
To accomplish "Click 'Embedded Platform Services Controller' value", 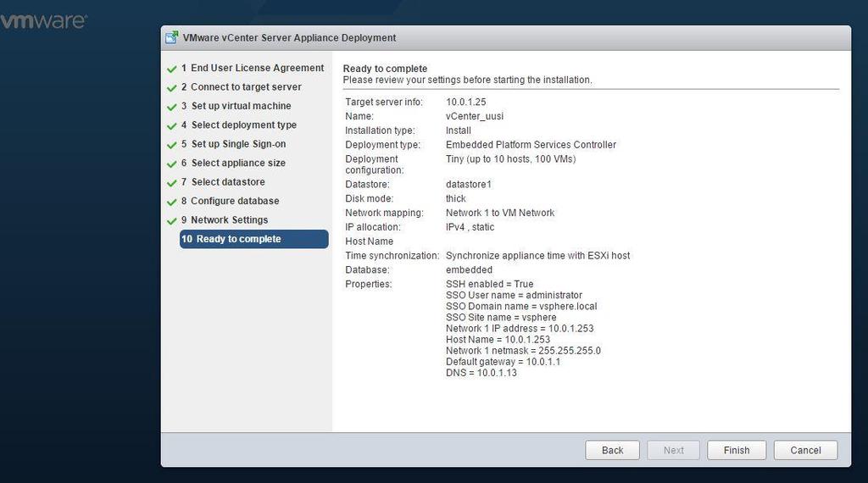I will tap(531, 144).
